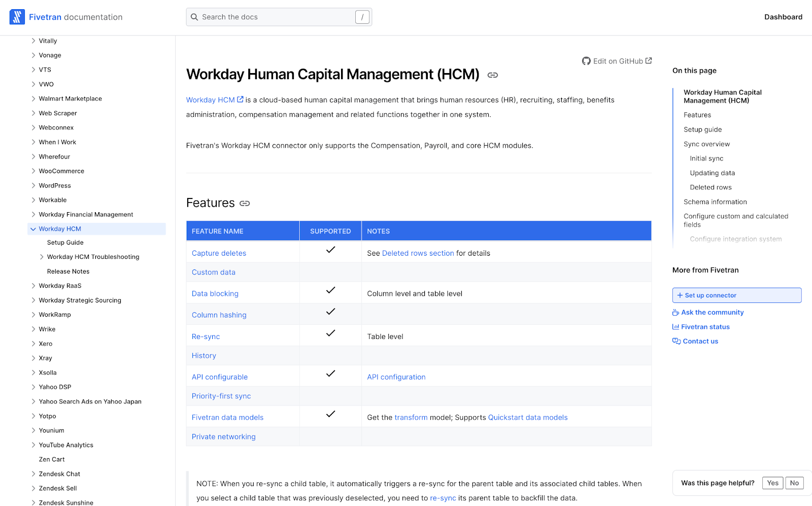
Task: Open Setup Guide under Workday HCM
Action: click(65, 243)
